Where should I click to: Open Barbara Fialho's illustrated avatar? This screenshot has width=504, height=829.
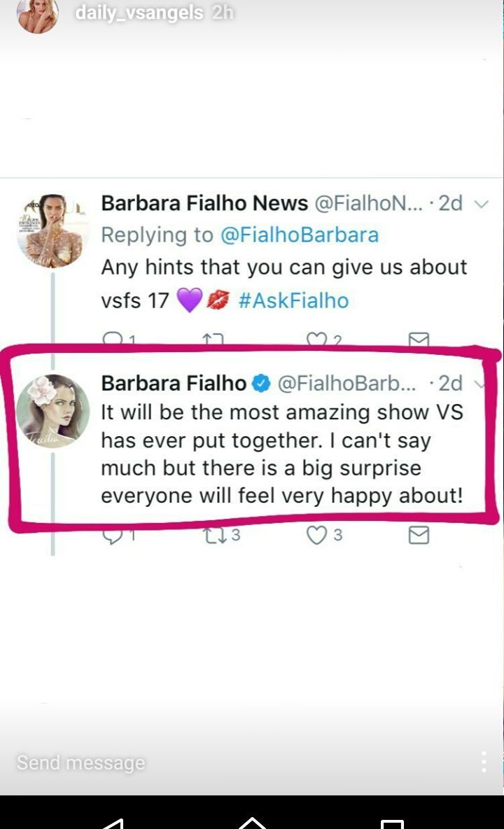click(52, 411)
